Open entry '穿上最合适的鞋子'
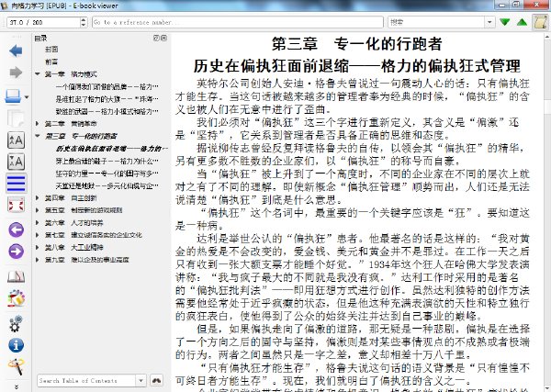Image resolution: width=551 pixels, height=392 pixels. pyautogui.click(x=107, y=161)
